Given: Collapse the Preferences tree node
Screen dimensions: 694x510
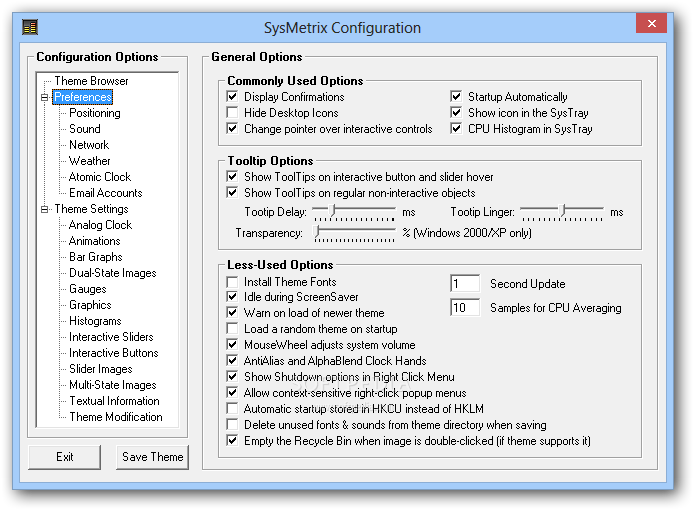Looking at the screenshot, I should click(44, 97).
